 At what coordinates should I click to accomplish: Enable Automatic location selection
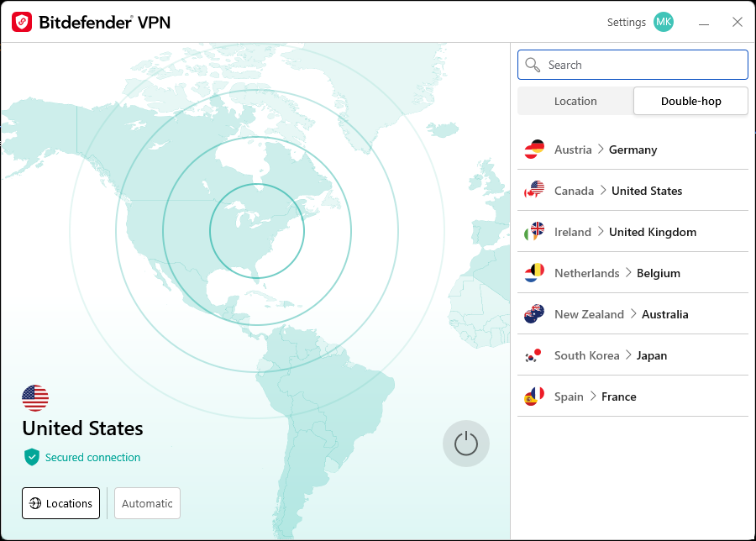coord(147,503)
